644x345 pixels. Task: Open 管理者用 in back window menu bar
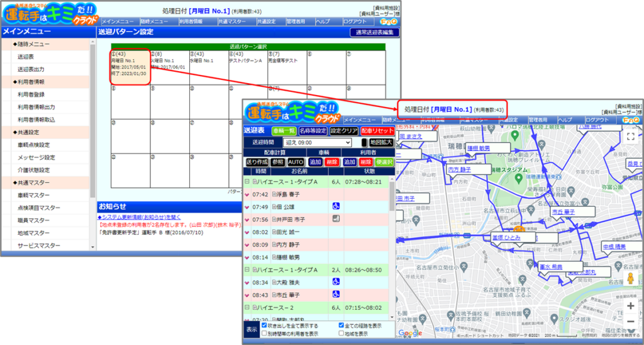(x=296, y=22)
